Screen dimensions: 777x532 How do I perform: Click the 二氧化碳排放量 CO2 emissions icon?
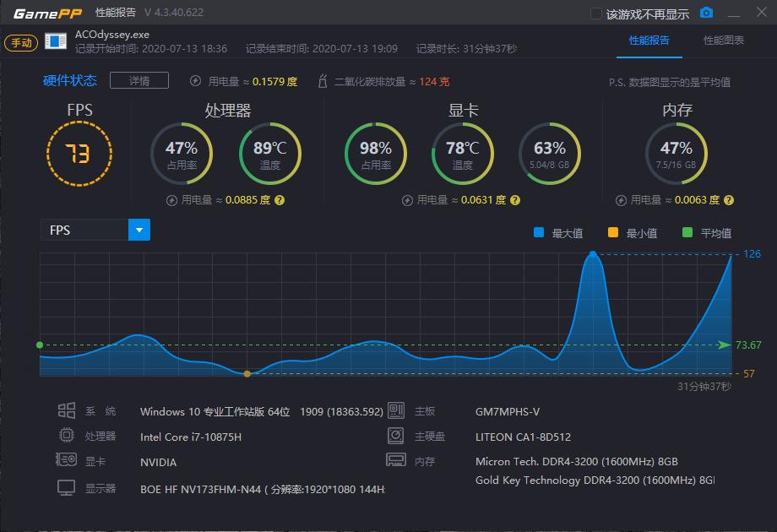[x=321, y=82]
